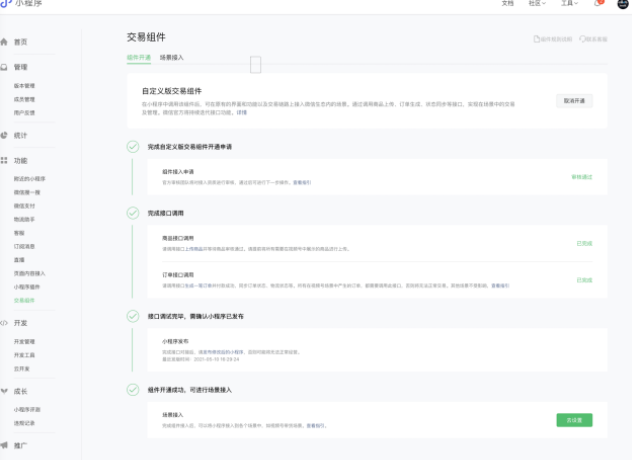Viewport: 632px width, 460px height.
Task: Open 首页 in the sidebar
Action: [21, 42]
